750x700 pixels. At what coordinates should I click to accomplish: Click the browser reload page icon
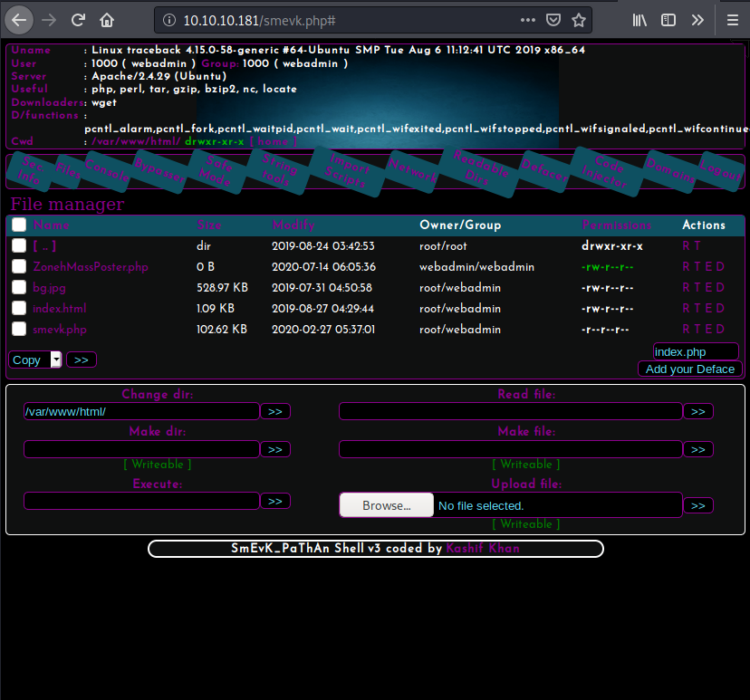coord(78,19)
